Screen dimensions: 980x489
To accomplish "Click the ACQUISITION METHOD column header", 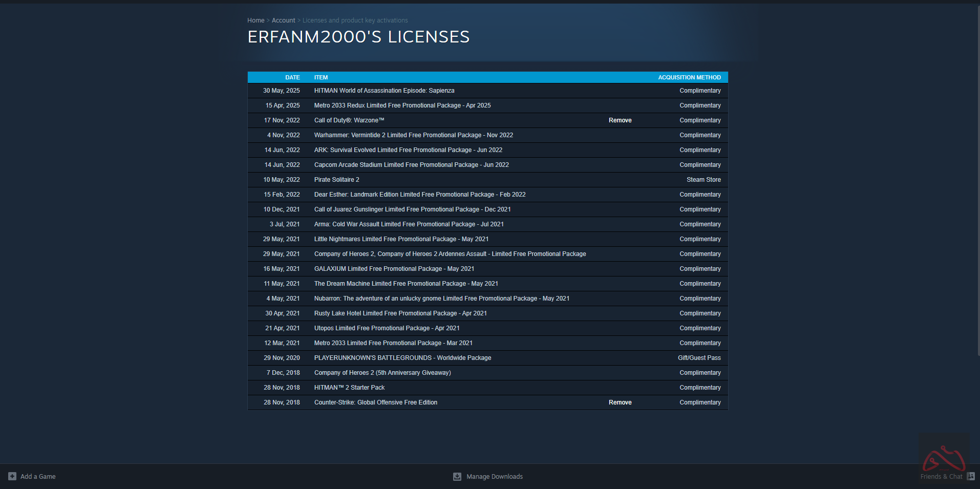I will 689,78.
